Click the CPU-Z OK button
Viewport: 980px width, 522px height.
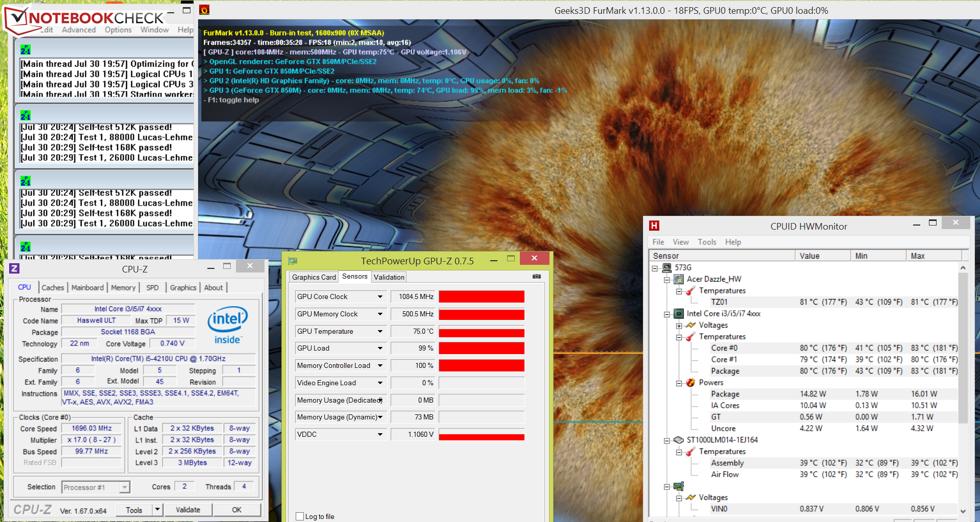click(x=237, y=510)
